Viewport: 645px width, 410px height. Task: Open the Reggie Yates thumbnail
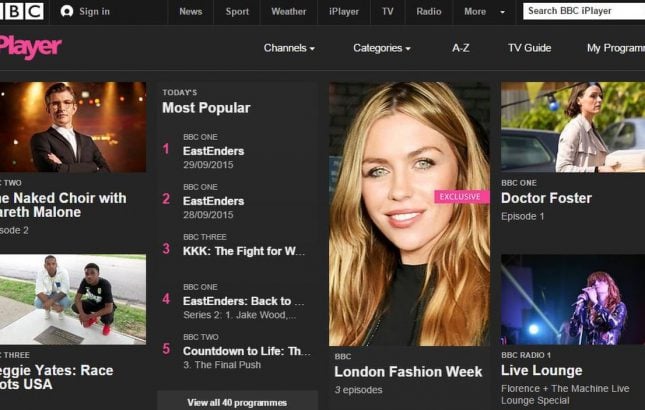[73, 299]
